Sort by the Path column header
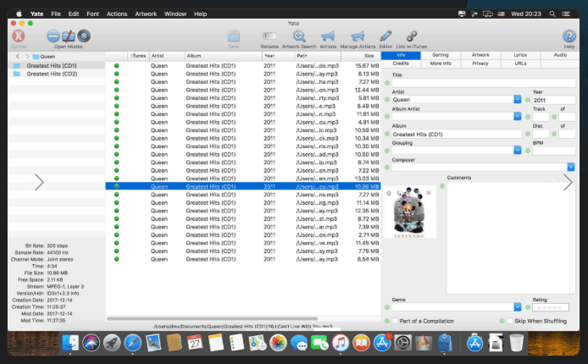588x364 pixels. [x=318, y=56]
